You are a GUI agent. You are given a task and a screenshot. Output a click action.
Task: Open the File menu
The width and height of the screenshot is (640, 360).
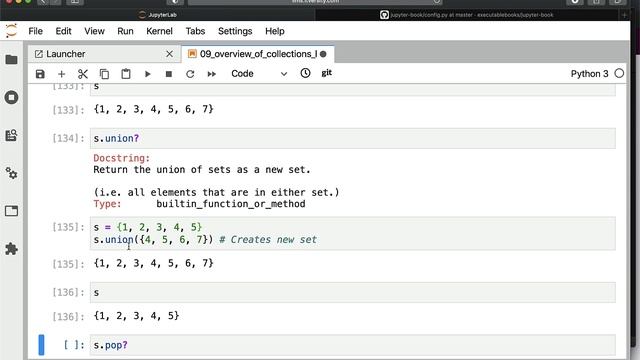click(36, 31)
